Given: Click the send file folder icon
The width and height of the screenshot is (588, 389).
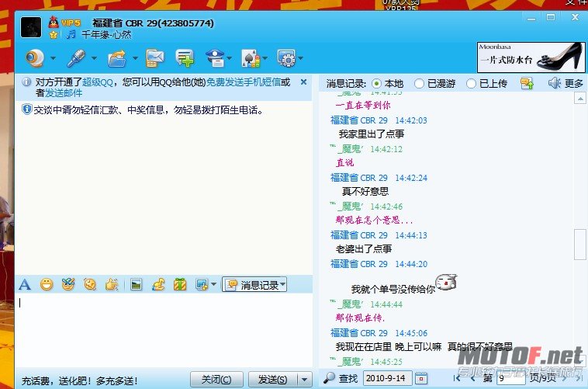Looking at the screenshot, I should click(x=117, y=58).
